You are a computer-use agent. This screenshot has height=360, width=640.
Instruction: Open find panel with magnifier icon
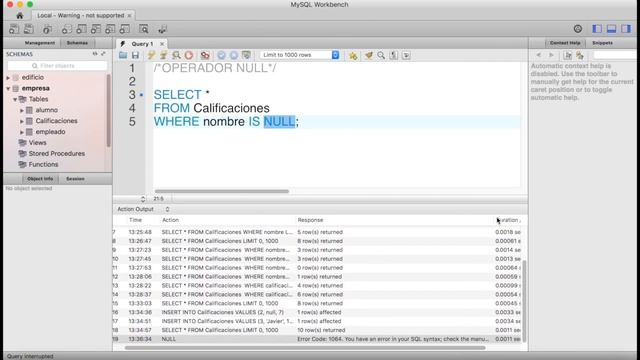click(381, 55)
